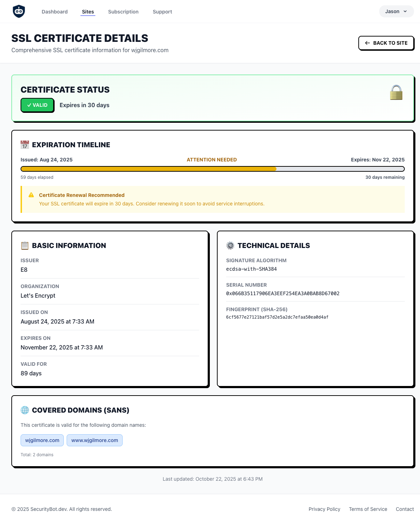Select the SHA-256 fingerprint value
Viewport: 420px width, 524px height.
pyautogui.click(x=277, y=317)
